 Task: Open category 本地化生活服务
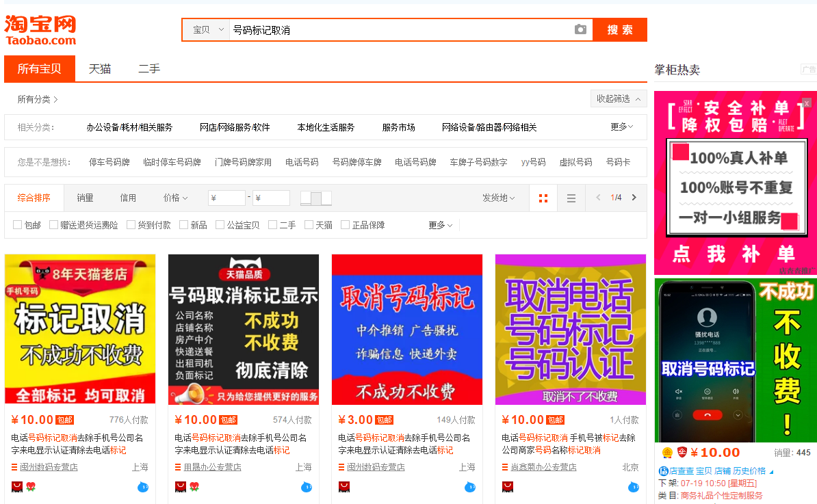click(326, 127)
